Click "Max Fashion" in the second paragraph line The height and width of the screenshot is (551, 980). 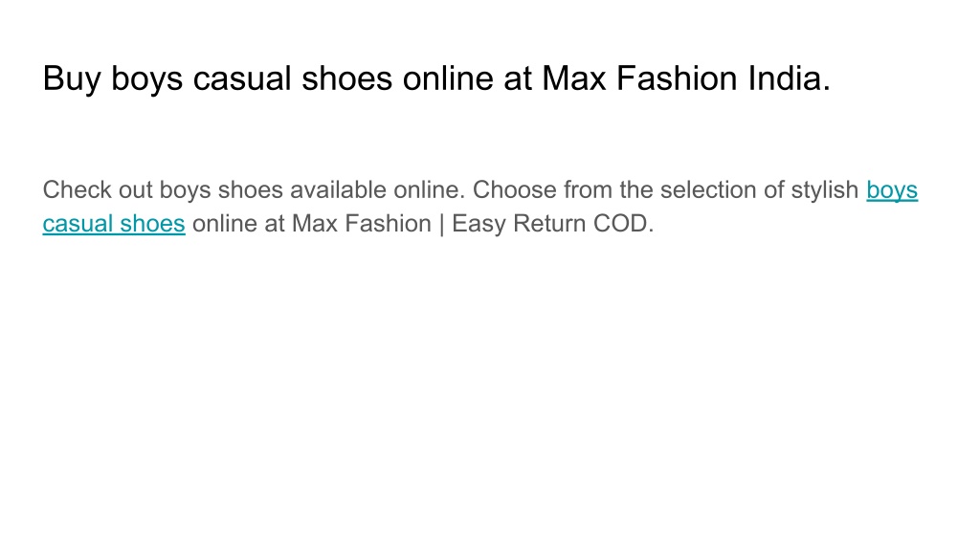point(361,224)
